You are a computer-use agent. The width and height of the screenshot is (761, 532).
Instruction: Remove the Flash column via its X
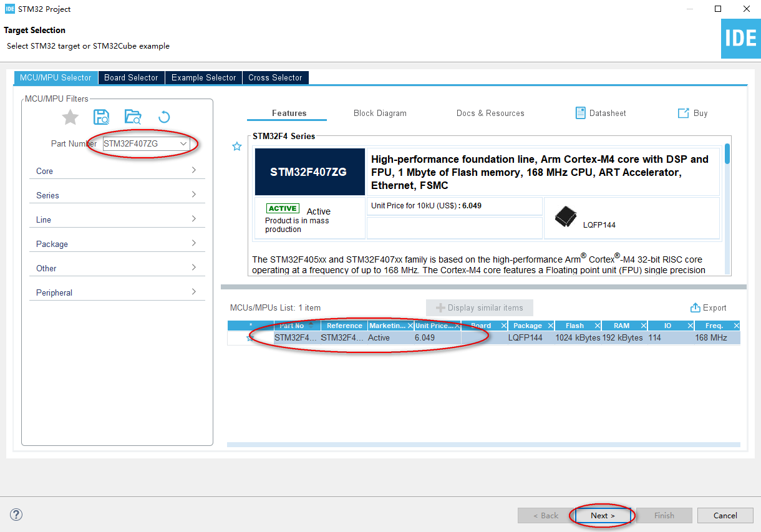pos(597,326)
